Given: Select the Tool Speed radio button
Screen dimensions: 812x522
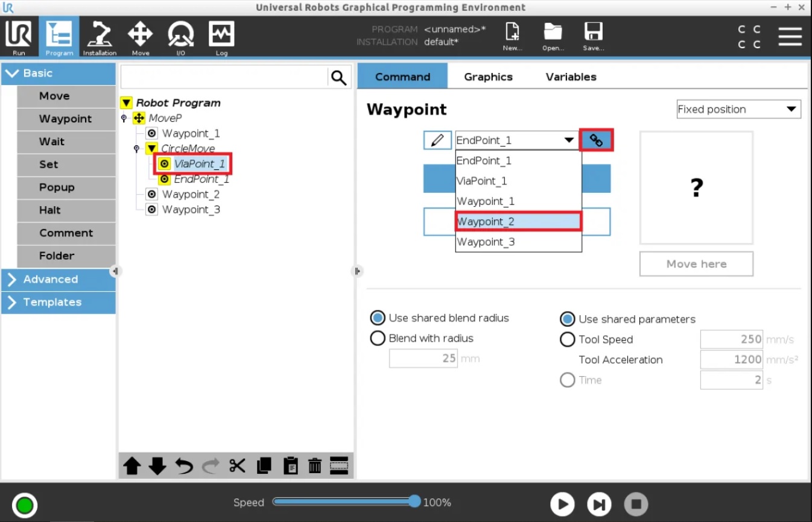Looking at the screenshot, I should click(x=567, y=339).
